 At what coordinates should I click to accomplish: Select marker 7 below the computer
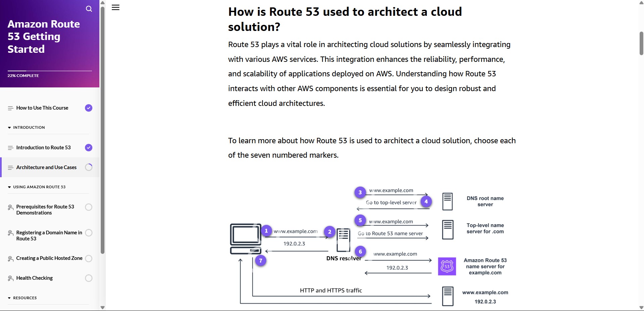(x=261, y=261)
